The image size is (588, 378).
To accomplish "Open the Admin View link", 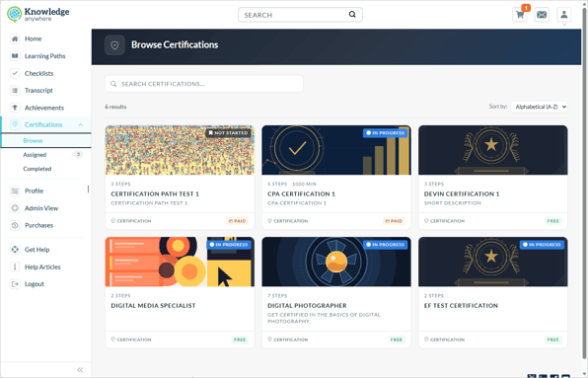I will [41, 208].
